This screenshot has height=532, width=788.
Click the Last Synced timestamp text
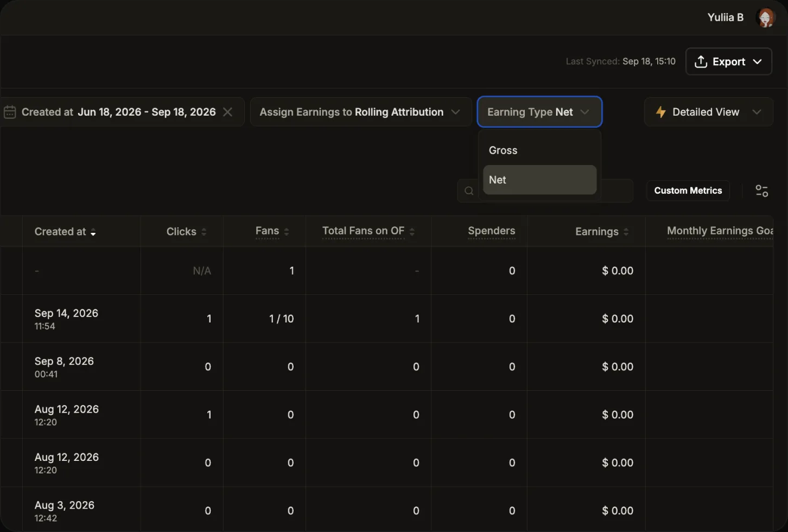pyautogui.click(x=620, y=61)
